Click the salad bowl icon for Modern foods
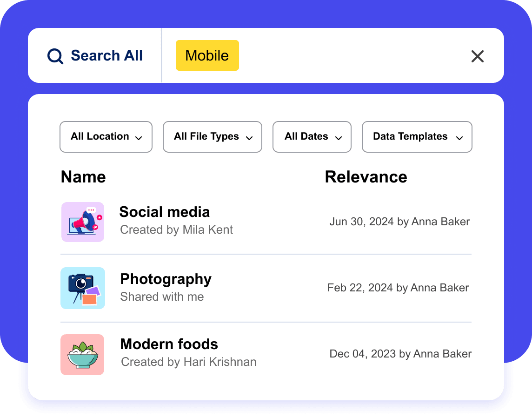 point(82,355)
